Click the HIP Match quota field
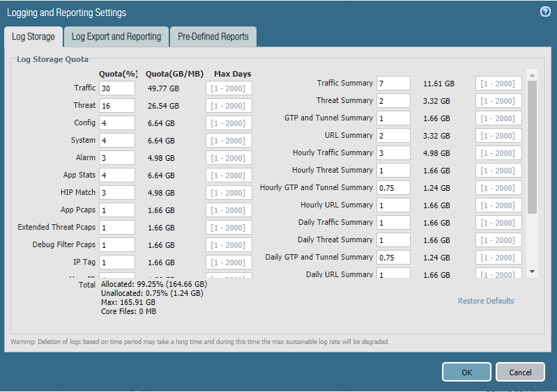The height and width of the screenshot is (392, 557). click(116, 193)
